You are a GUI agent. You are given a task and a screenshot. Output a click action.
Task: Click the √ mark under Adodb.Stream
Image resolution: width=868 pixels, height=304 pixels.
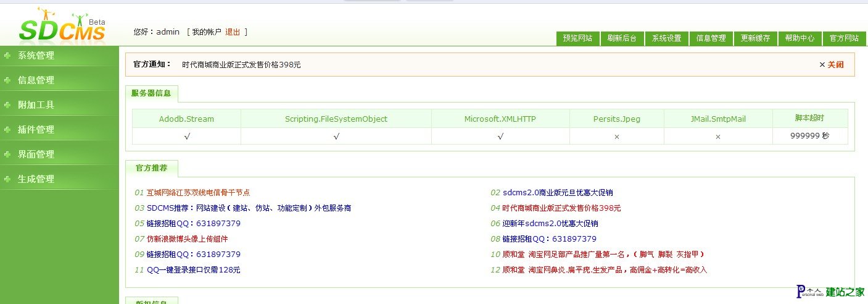pyautogui.click(x=186, y=137)
